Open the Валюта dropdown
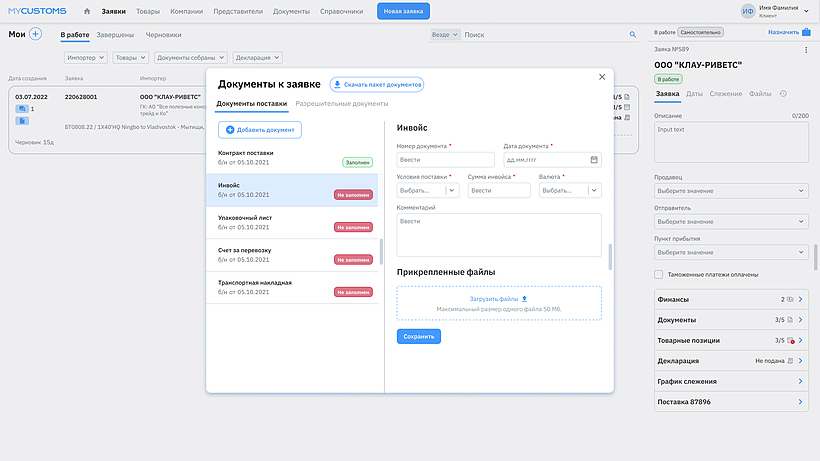 570,190
